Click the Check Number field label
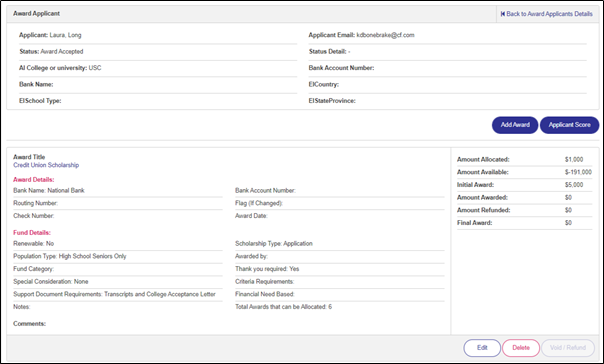 34,216
